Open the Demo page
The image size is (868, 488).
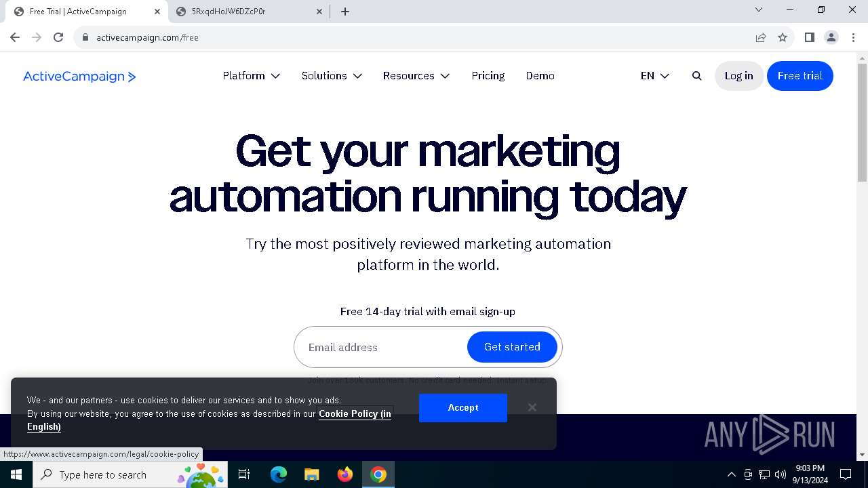coord(540,76)
